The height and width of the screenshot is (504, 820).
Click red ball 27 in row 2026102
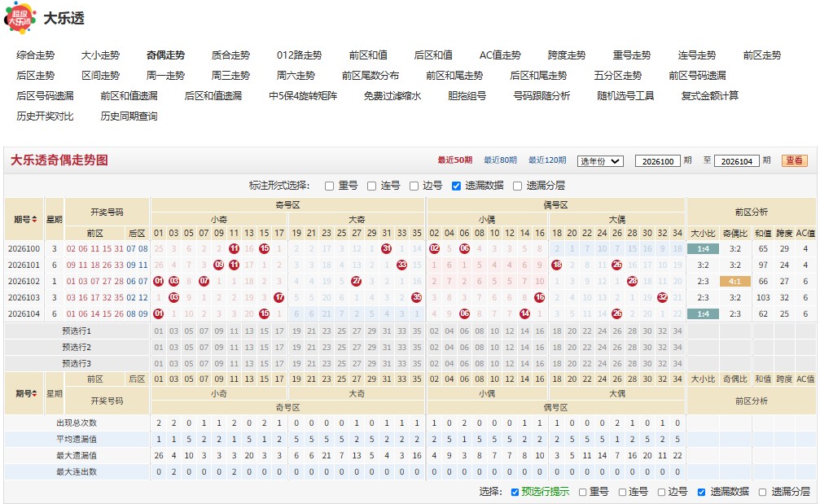pyautogui.click(x=356, y=281)
